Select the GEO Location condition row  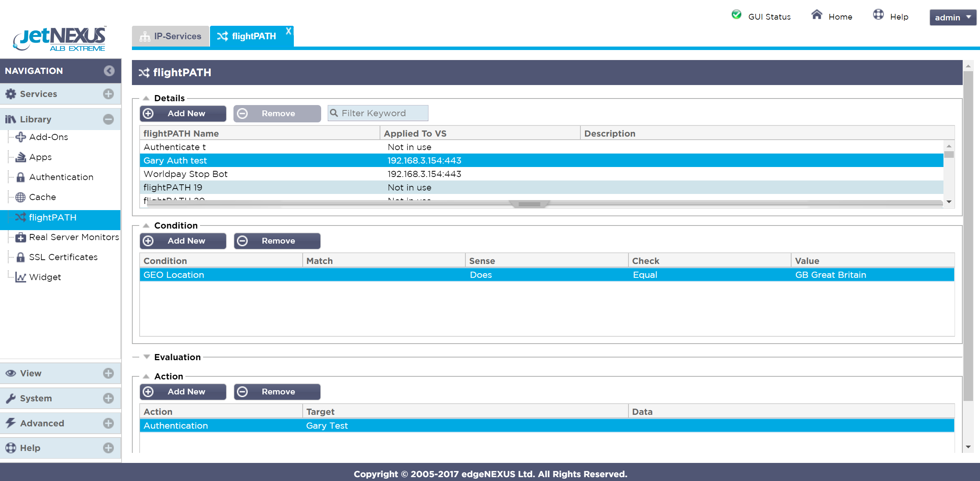547,275
